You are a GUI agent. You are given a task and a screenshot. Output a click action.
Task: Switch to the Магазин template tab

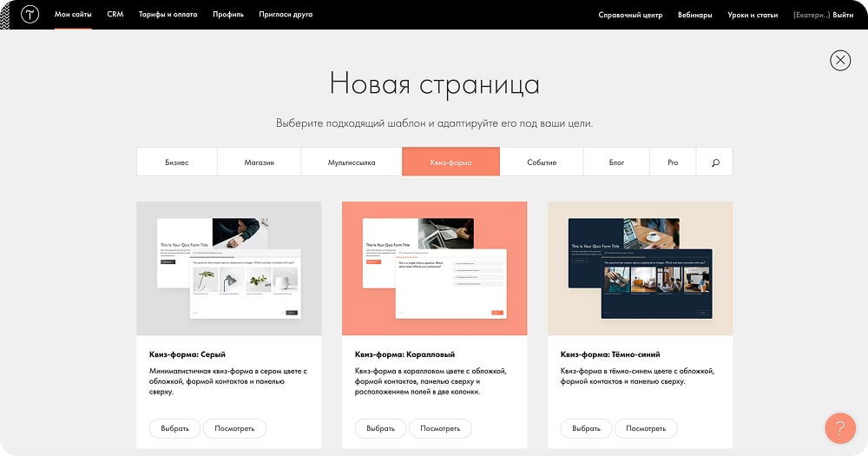tap(259, 162)
